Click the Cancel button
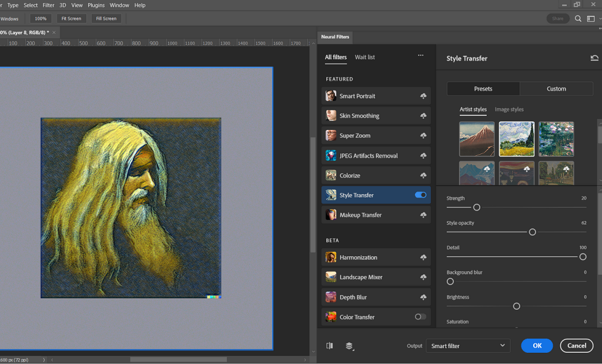Viewport: 602px width, 364px height. [577, 346]
